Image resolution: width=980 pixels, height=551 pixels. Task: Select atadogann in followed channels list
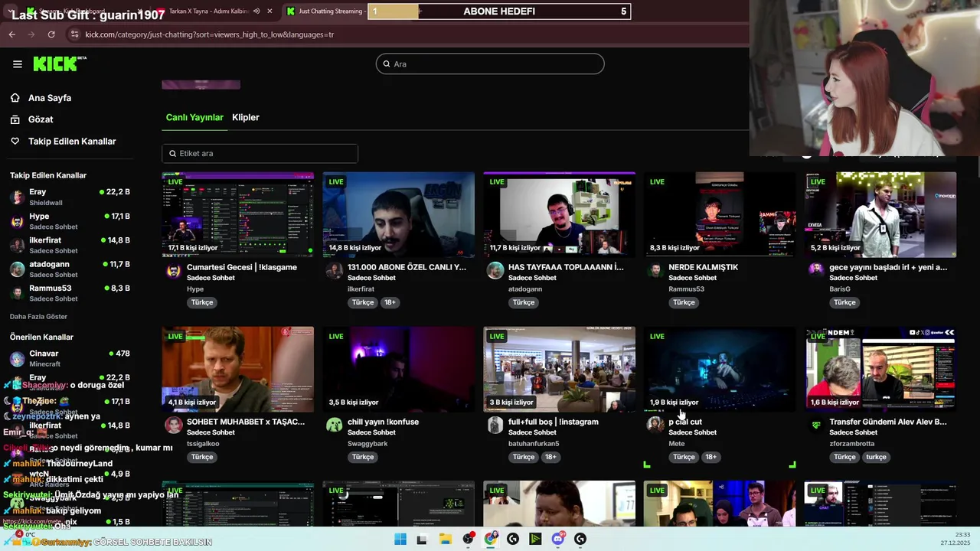70,269
